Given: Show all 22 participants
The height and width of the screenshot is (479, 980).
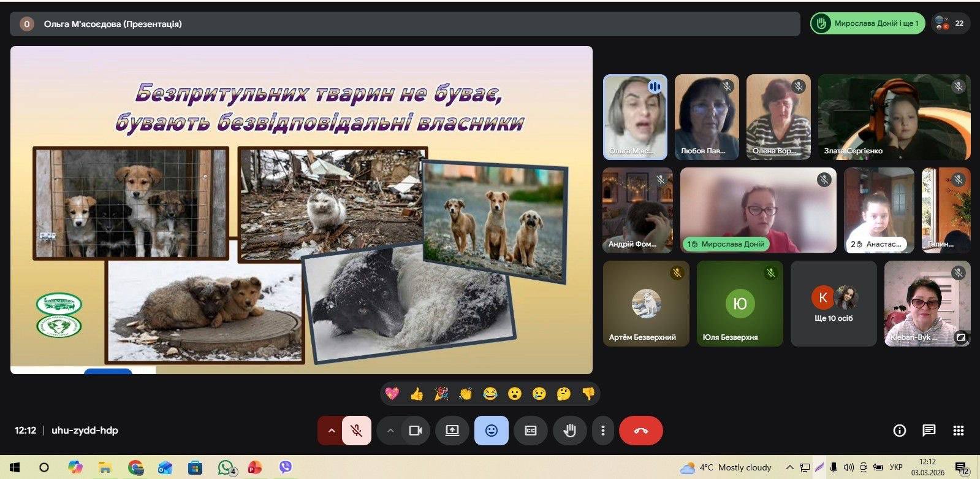Looking at the screenshot, I should (x=951, y=23).
